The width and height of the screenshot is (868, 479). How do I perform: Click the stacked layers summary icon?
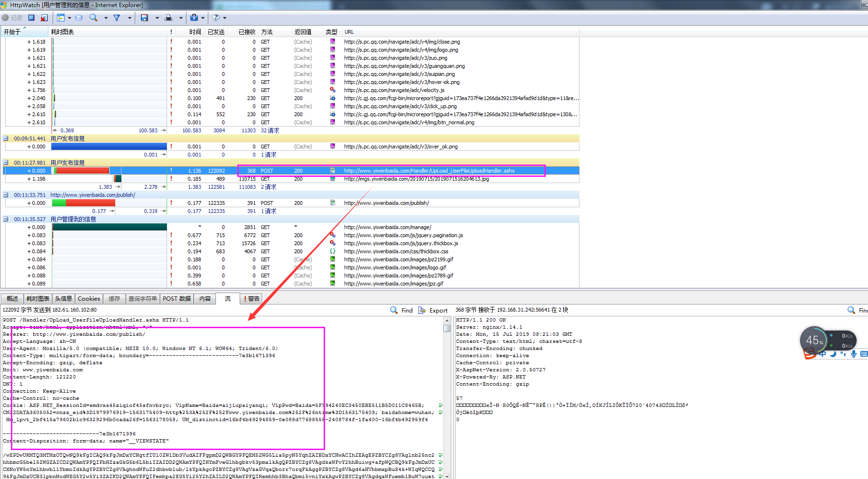[x=79, y=18]
